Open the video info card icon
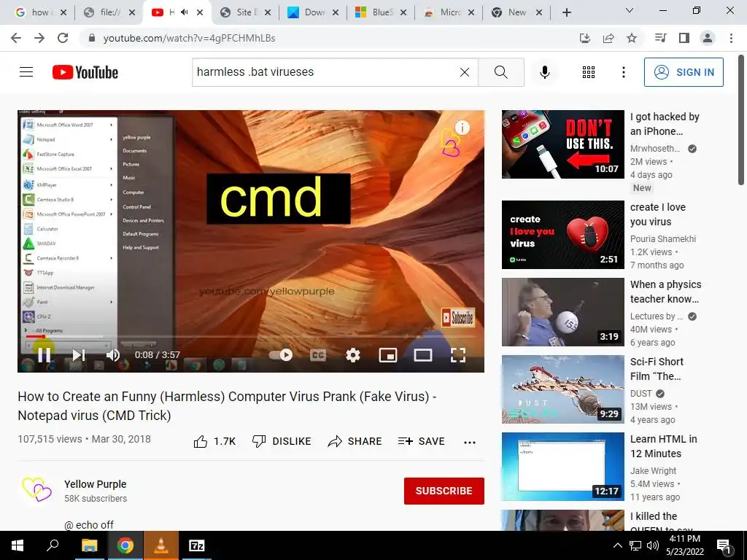Screen dimensions: 747x560 462,127
